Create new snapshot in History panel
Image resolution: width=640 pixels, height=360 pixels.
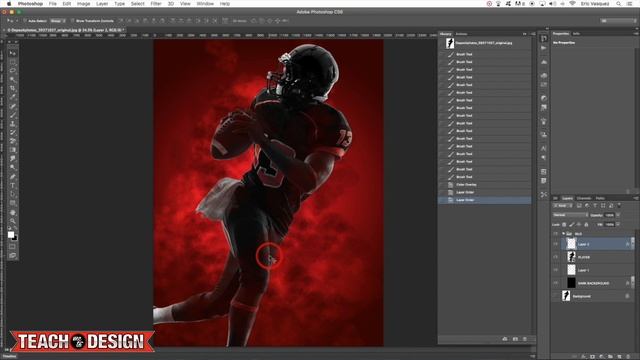[x=515, y=339]
